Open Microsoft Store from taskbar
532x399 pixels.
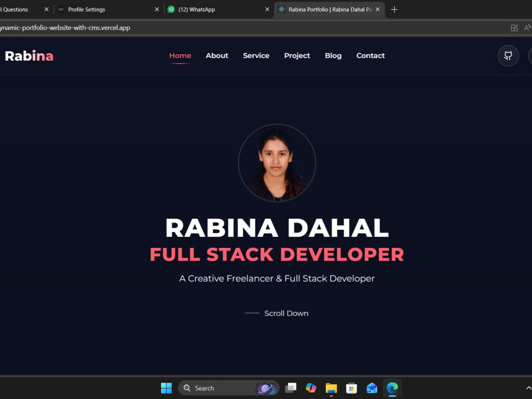tap(352, 388)
